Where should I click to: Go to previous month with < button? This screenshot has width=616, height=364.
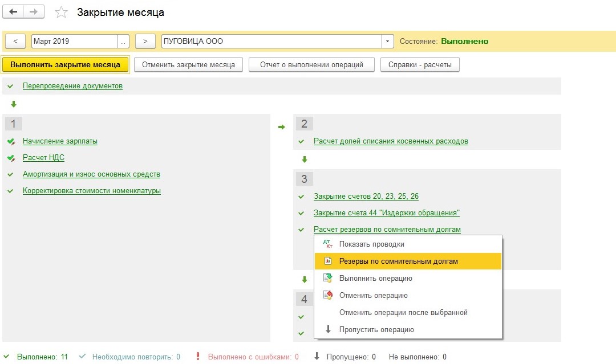[15, 42]
